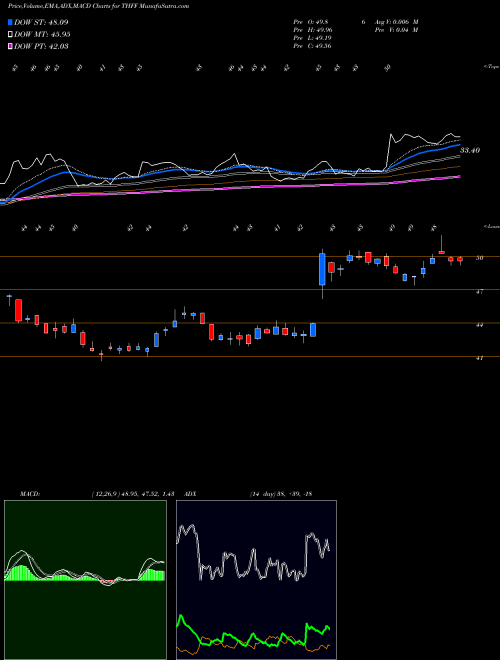Click the 33.40 label beside EMA lines
Image resolution: width=500 pixels, height=660 pixels.
470,150
